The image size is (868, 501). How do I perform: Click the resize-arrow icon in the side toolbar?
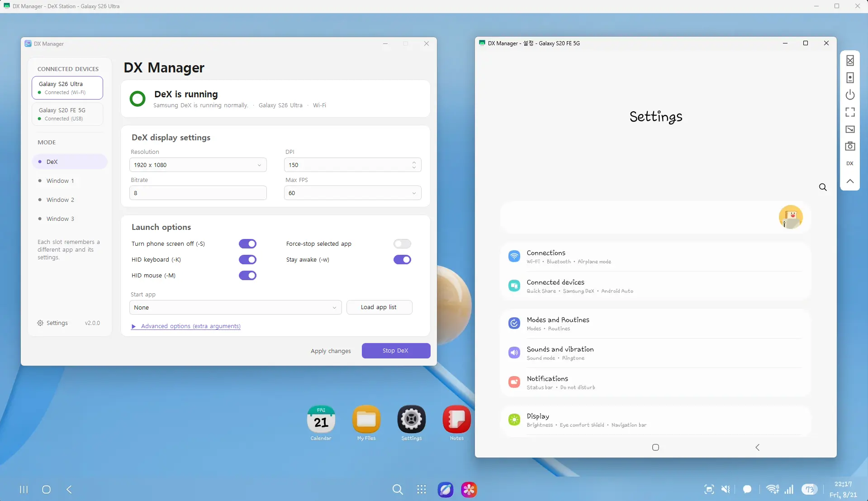coord(850,129)
